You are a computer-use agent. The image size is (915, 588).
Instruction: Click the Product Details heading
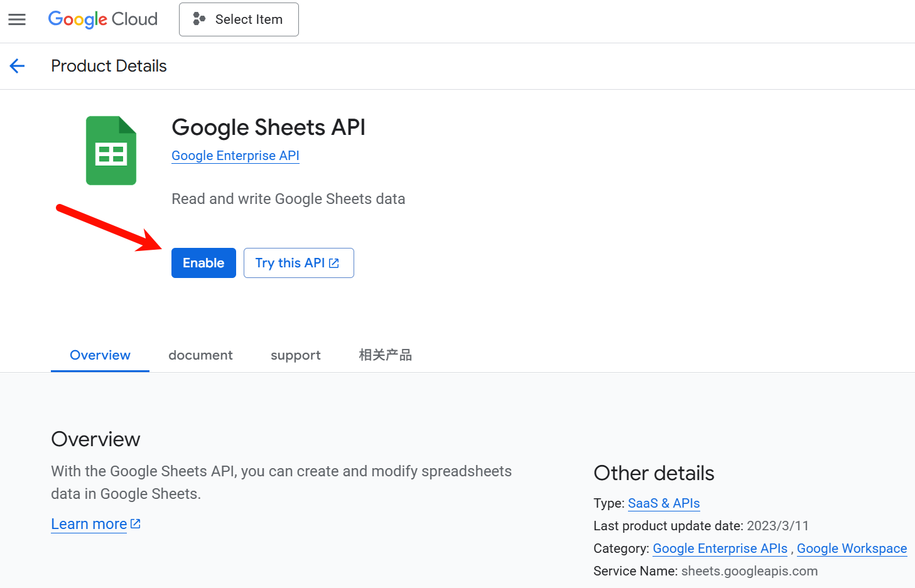tap(109, 66)
